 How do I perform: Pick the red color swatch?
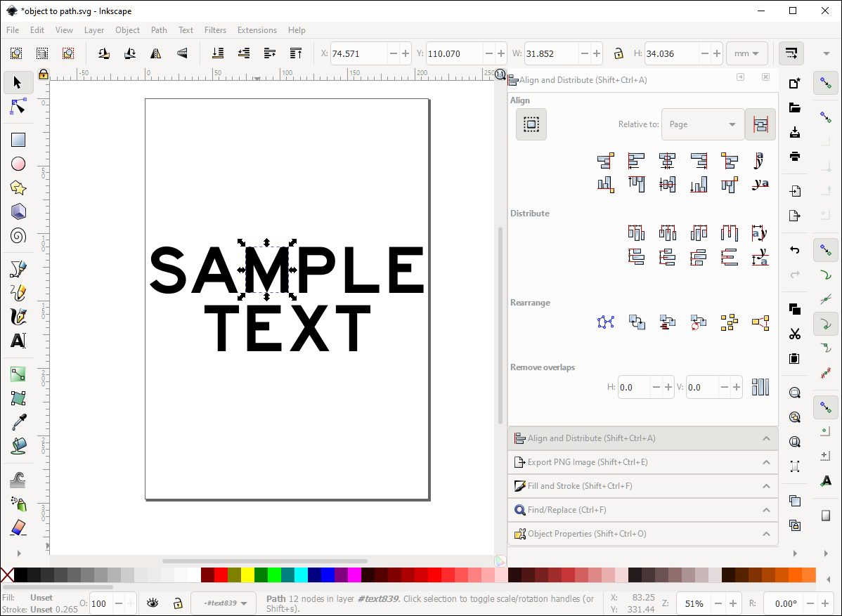pos(221,575)
